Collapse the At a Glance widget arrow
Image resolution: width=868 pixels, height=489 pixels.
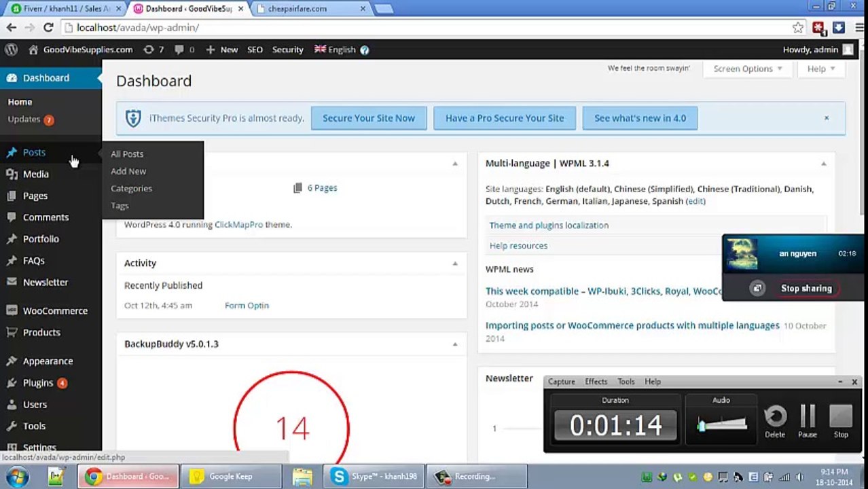click(x=455, y=164)
